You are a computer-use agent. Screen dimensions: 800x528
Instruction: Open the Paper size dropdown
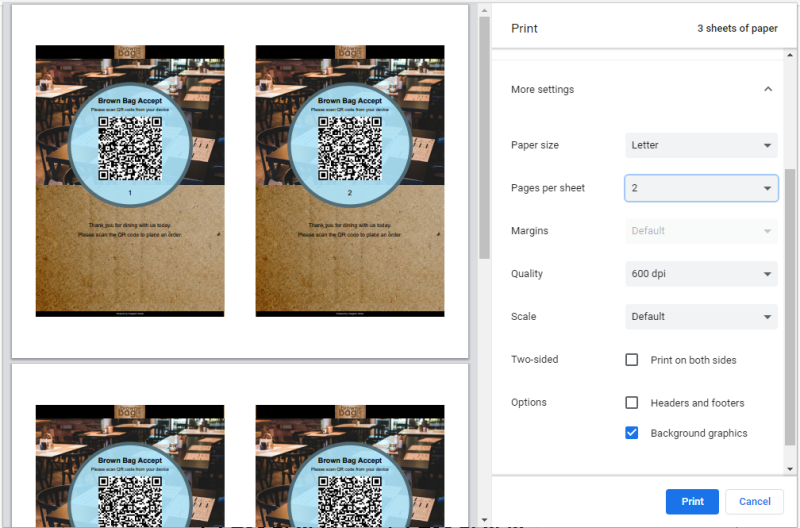point(700,145)
